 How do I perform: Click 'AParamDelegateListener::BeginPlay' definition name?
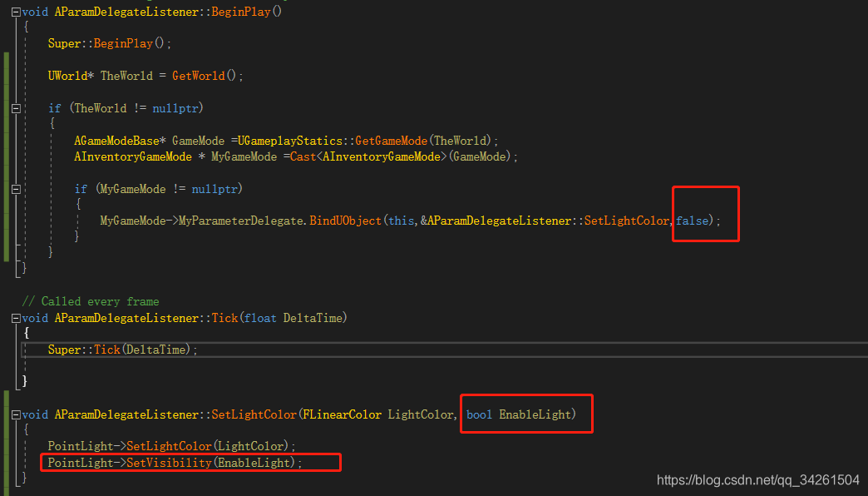[162, 12]
